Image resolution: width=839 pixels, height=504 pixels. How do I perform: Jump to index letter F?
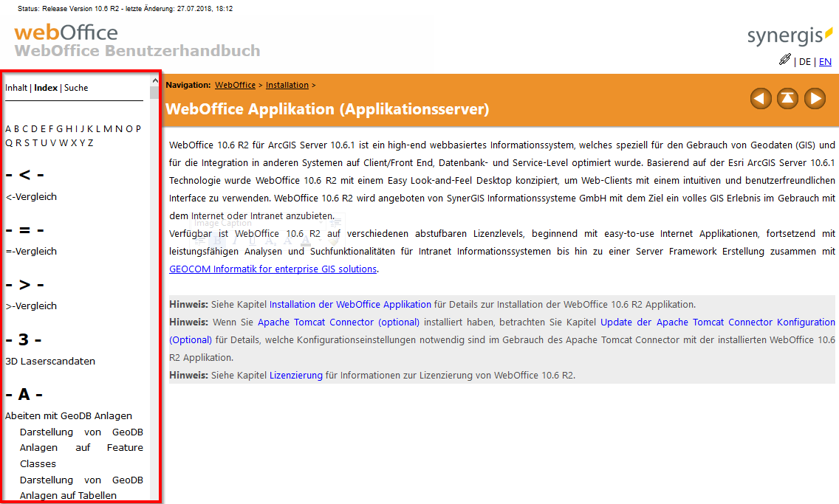[x=52, y=129]
